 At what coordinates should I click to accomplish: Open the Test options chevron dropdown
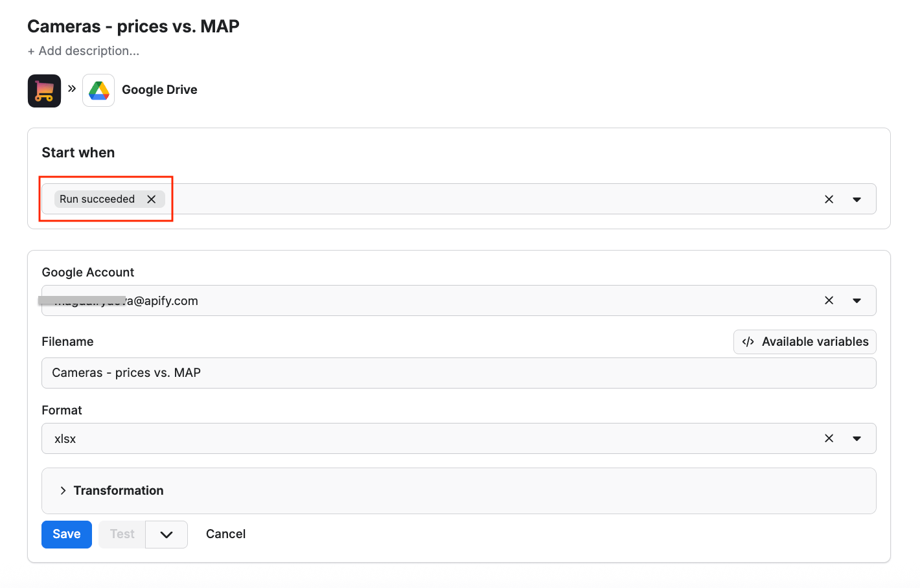point(167,534)
